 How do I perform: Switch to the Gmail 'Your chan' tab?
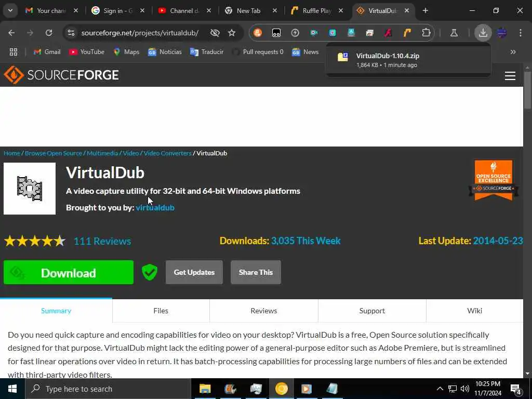tap(51, 10)
